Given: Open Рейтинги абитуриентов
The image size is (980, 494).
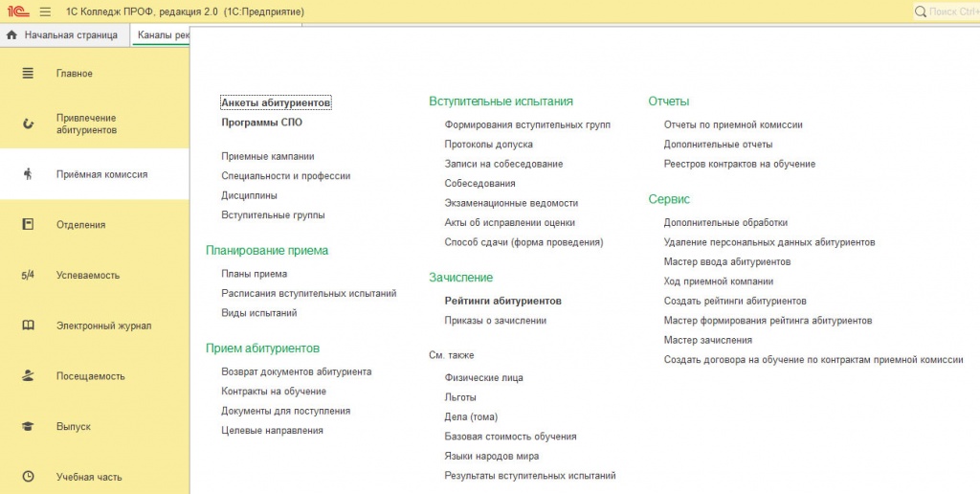Looking at the screenshot, I should tap(502, 301).
